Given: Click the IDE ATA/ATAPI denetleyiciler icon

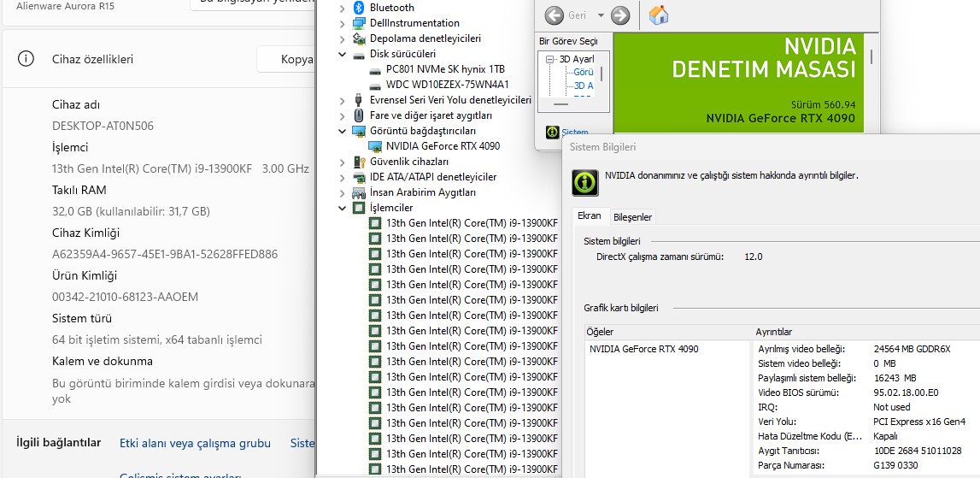Looking at the screenshot, I should pyautogui.click(x=359, y=177).
